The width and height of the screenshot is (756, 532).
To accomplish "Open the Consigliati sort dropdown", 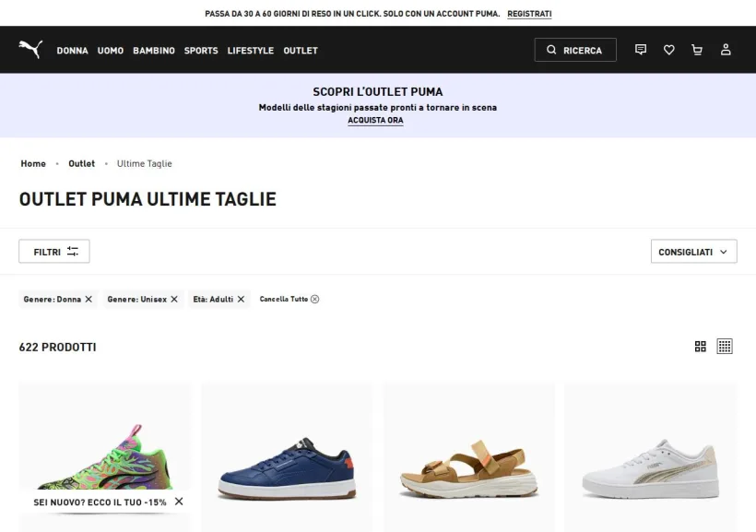I will point(693,252).
